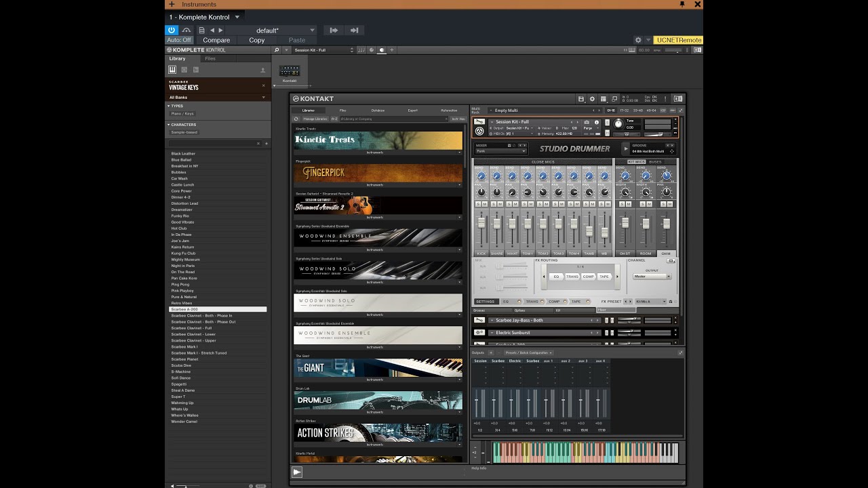Select the Sample-based character tag
868x488 pixels.
(x=183, y=132)
